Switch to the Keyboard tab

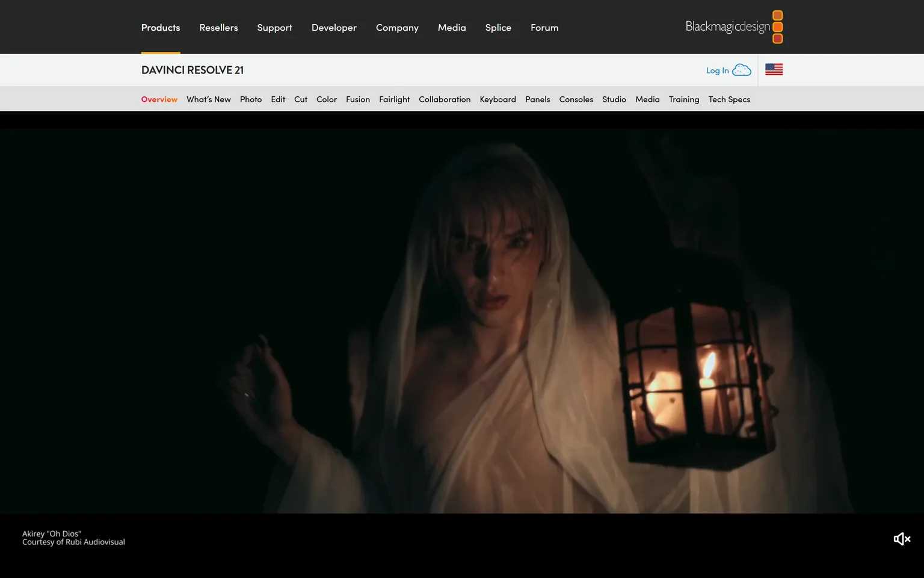tap(498, 99)
